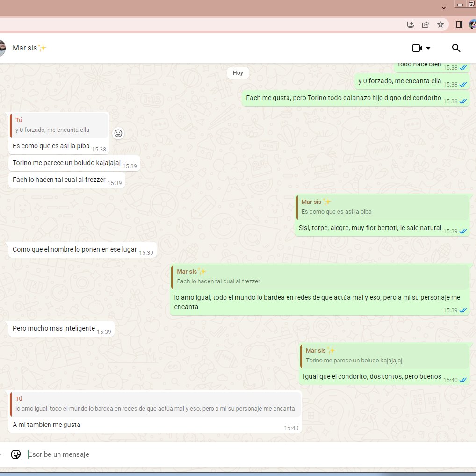Select message 'Torino me parece un boludo kajajajaj'
Screen dimensions: 476x476
tap(74, 163)
